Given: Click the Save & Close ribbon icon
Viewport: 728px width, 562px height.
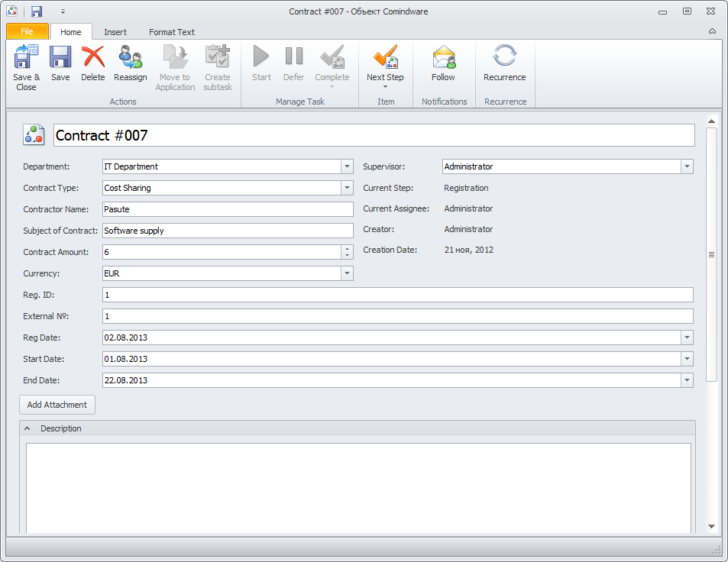Looking at the screenshot, I should pyautogui.click(x=26, y=57).
